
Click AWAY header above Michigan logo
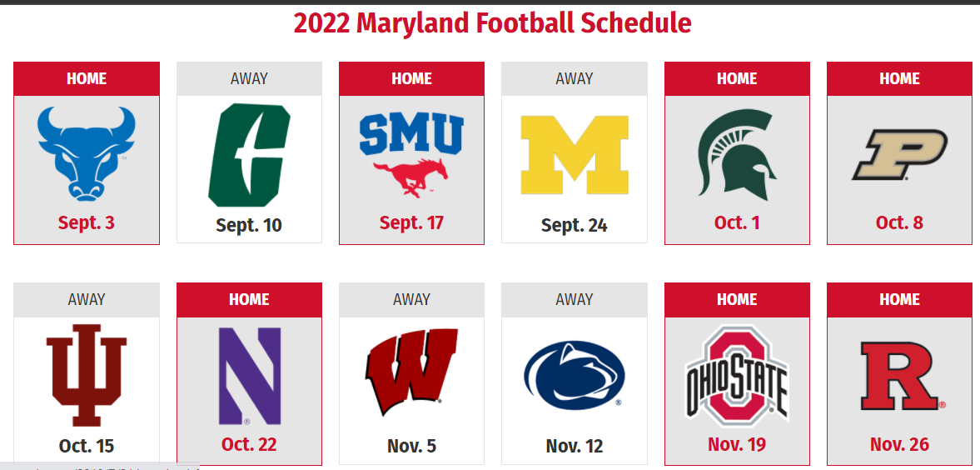pos(575,79)
